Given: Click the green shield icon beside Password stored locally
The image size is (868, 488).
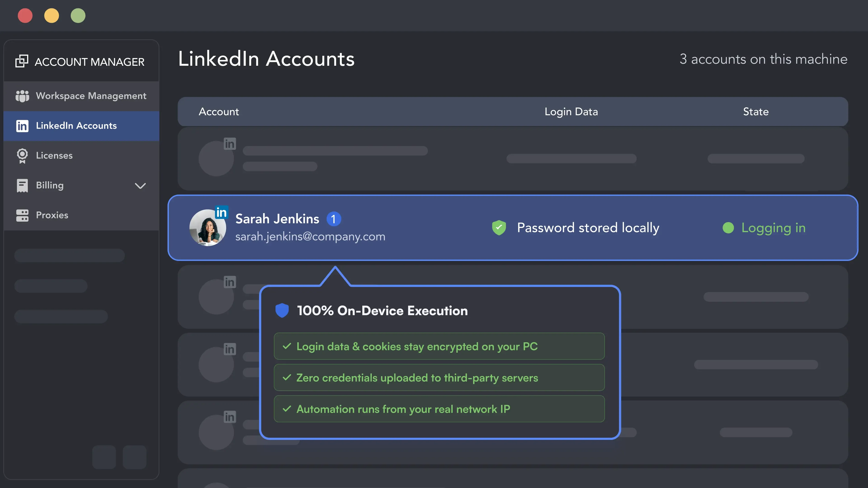Looking at the screenshot, I should 499,228.
